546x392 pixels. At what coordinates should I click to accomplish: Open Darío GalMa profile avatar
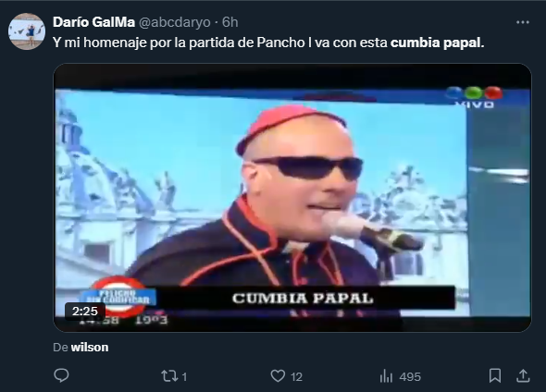(27, 31)
